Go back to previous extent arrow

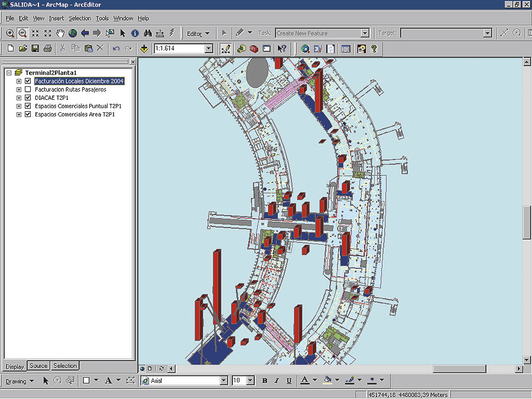coord(85,34)
